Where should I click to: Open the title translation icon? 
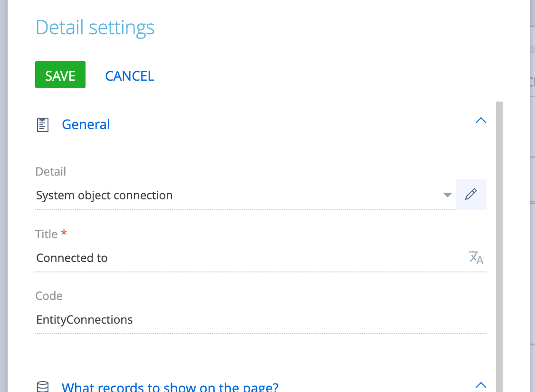click(476, 258)
